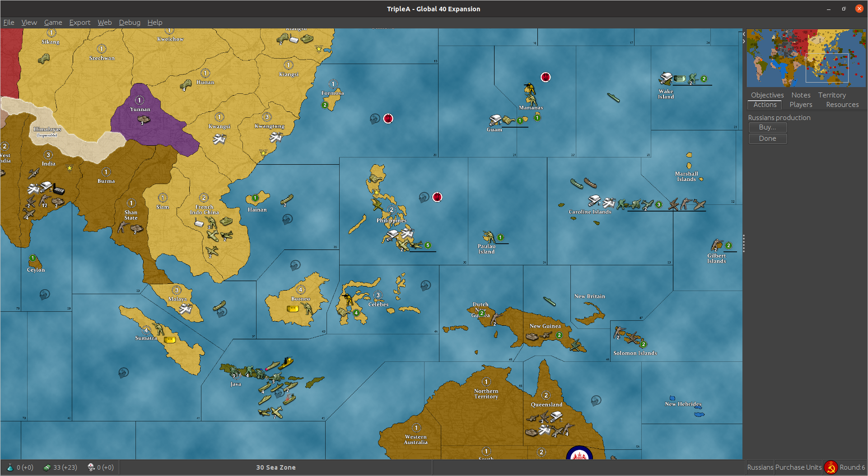Screen dimensions: 868x476
Task: Select the tank on New Guinea
Action: coord(532,337)
